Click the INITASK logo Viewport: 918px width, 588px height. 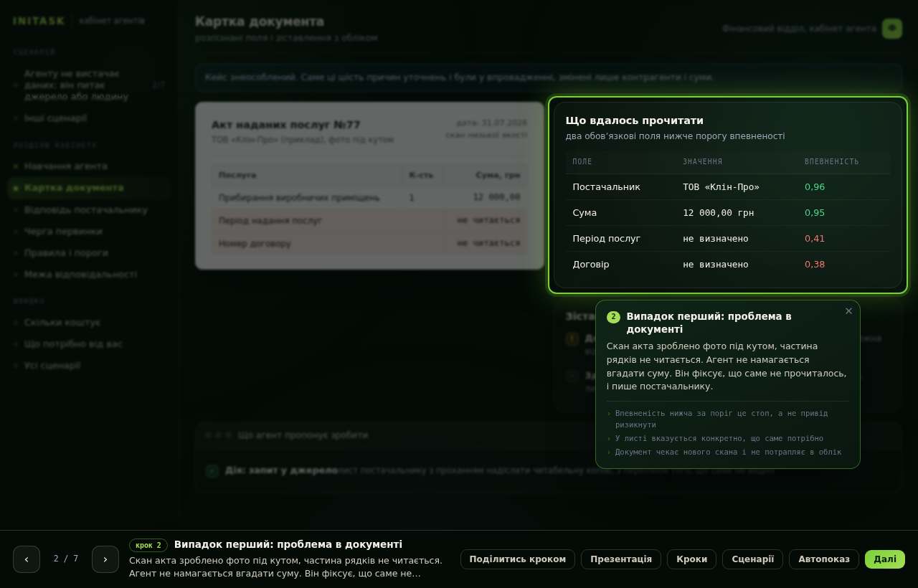point(39,21)
